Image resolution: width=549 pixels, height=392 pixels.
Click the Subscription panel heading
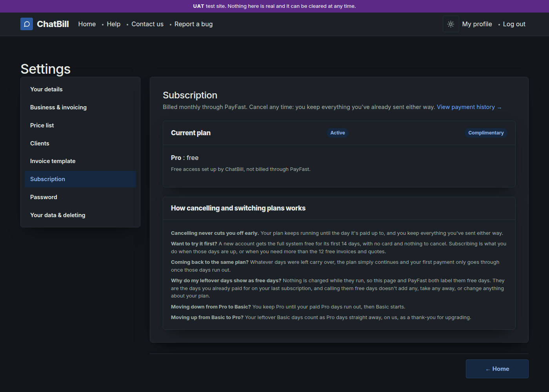tap(190, 95)
